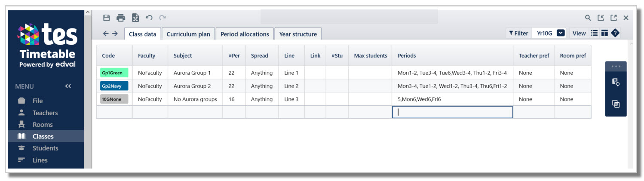Click the Undo arrow icon
This screenshot has height=181, width=644.
pyautogui.click(x=149, y=18)
